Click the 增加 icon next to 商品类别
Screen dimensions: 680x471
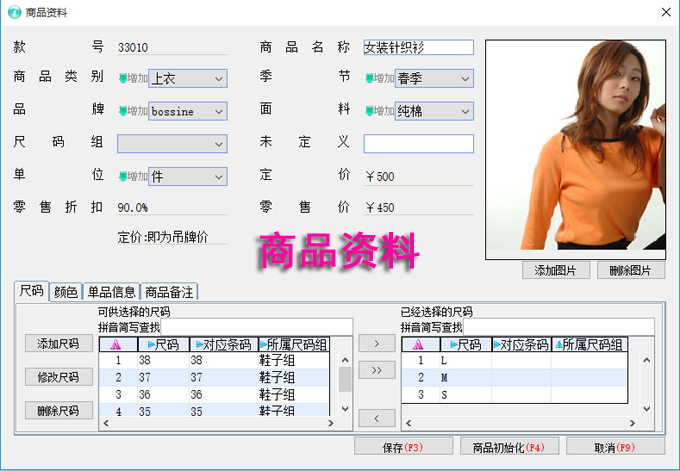click(132, 79)
